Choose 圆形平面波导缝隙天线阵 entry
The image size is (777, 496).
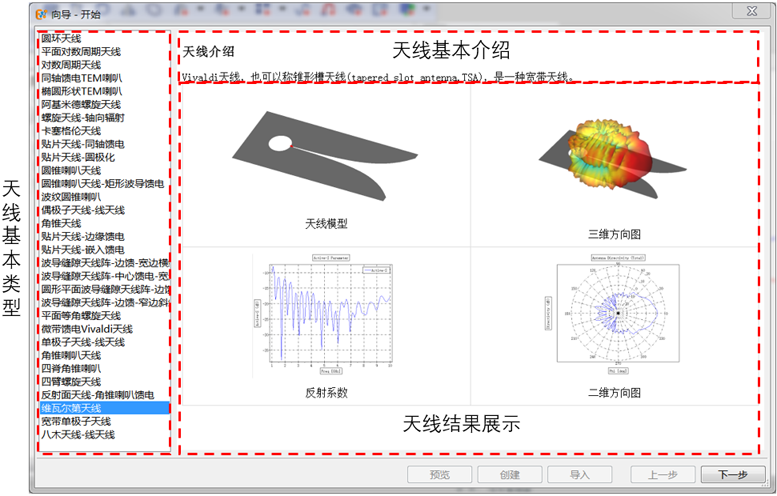105,289
